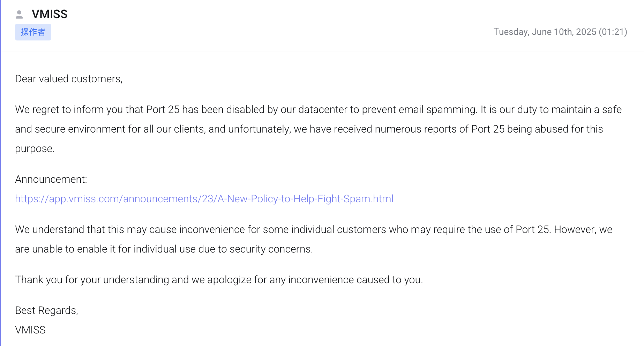Click the "Dear valued customers," greeting
This screenshot has width=644, height=346.
point(69,79)
